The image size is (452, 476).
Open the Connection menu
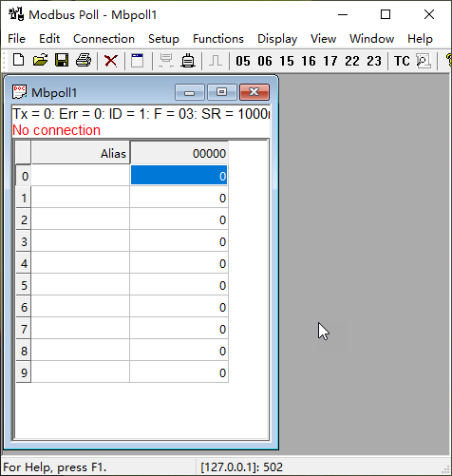point(104,39)
